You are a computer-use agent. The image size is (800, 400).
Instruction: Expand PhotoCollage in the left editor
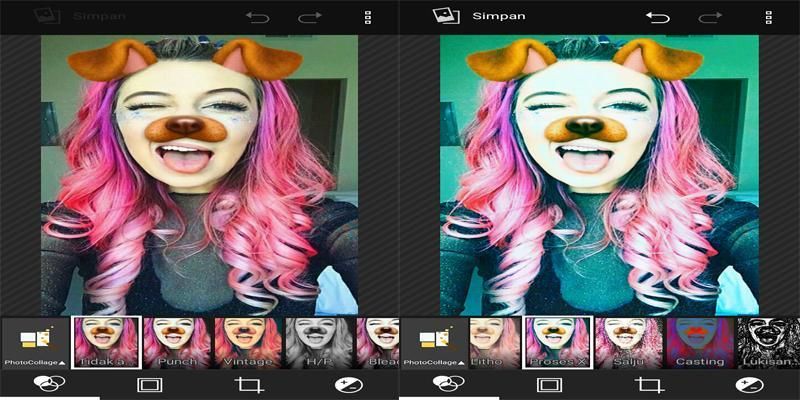(34, 343)
